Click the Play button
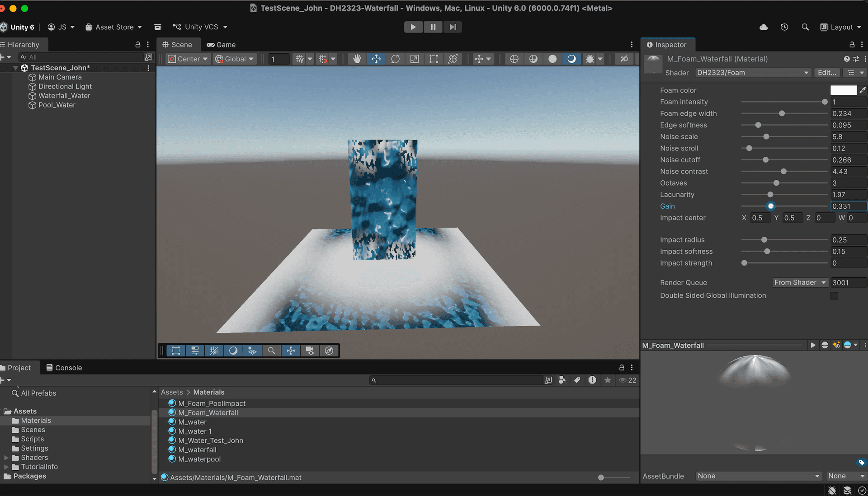Image resolution: width=868 pixels, height=496 pixels. tap(413, 27)
